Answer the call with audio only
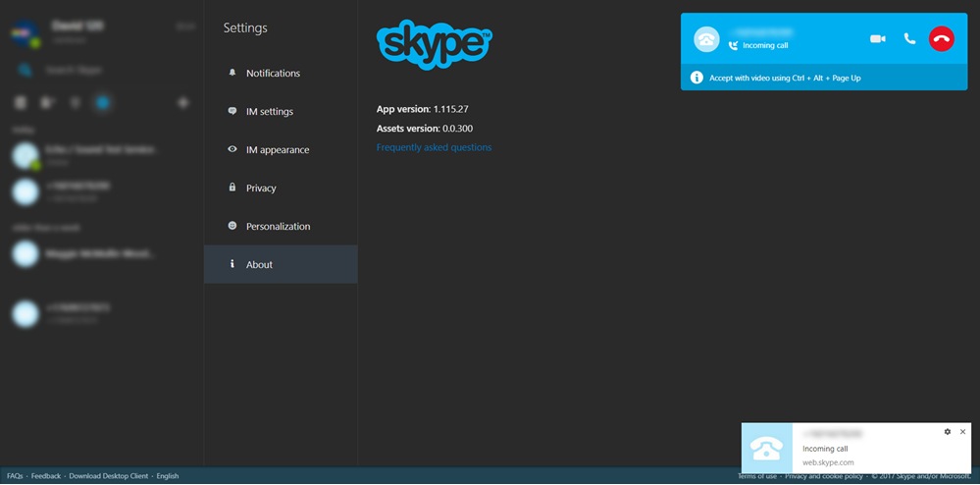 click(909, 39)
